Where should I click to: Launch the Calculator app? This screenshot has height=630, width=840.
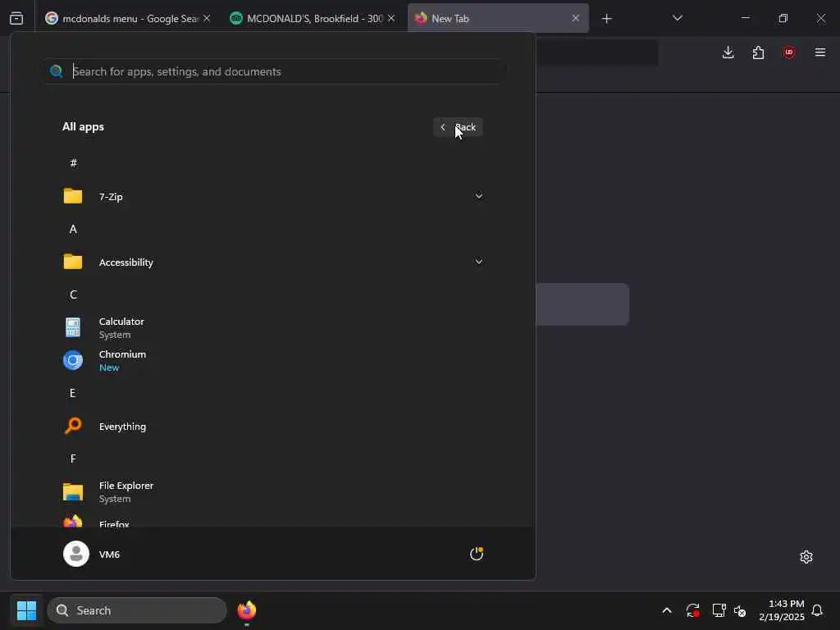[x=273, y=328]
